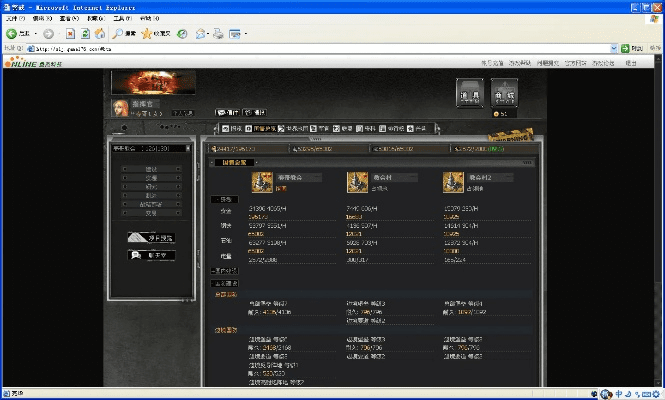Click the value '10379 353/H'

[461, 209]
